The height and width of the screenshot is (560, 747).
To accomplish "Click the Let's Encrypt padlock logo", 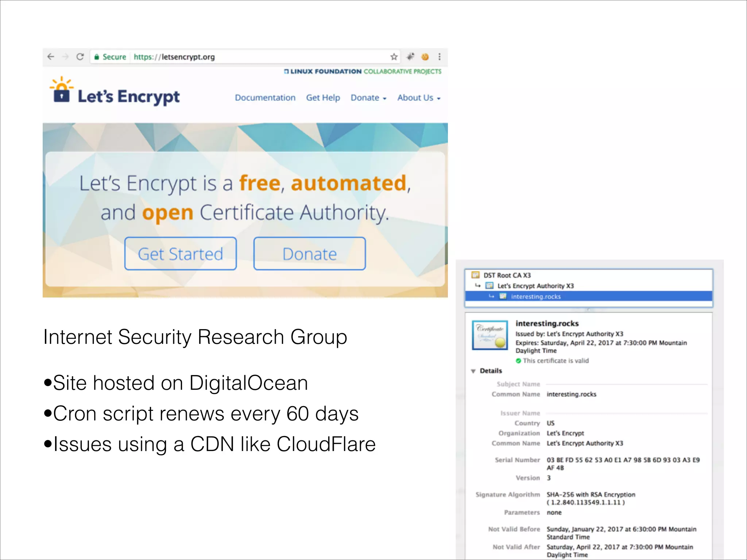I will (x=61, y=90).
